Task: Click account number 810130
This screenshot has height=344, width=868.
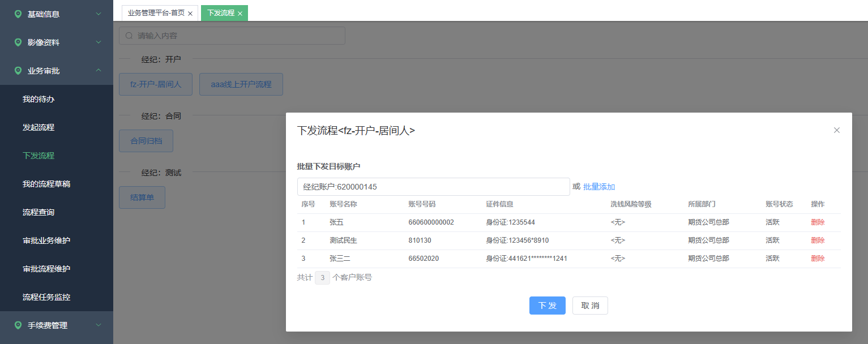Action: coord(420,240)
